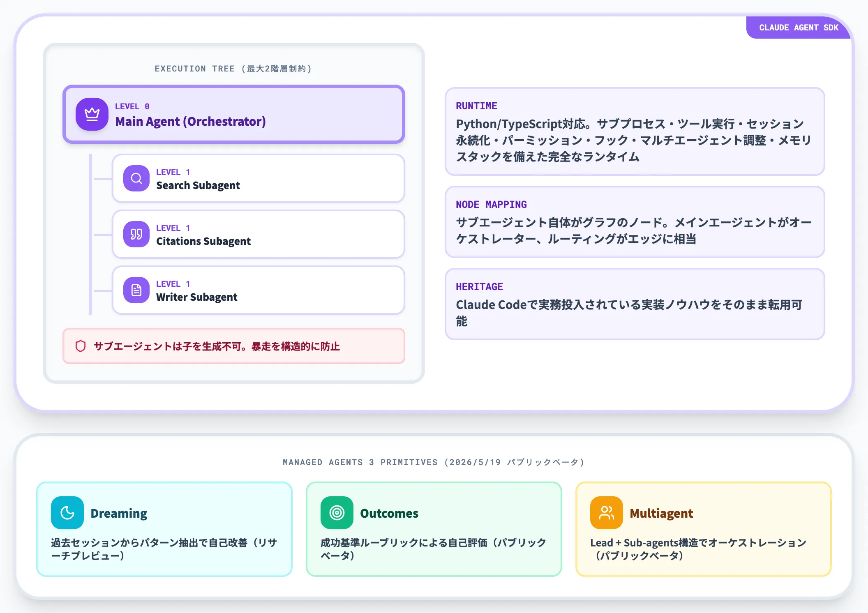Image resolution: width=868 pixels, height=613 pixels.
Task: Click the Dreaming title
Action: point(119,513)
